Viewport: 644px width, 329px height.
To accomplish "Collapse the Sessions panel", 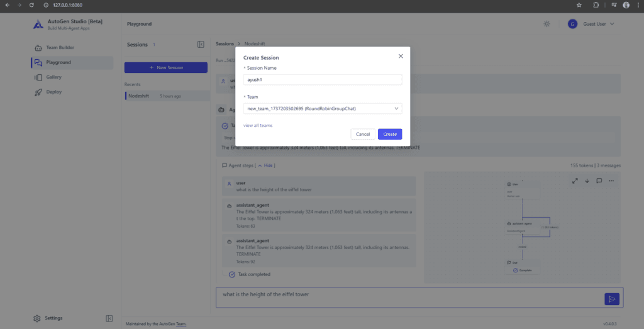I will pos(201,45).
